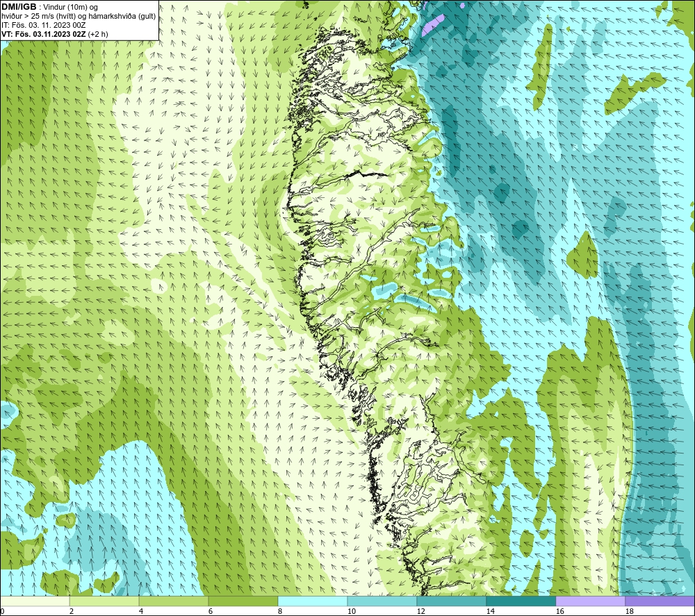
Task: Click the scale label '18'
Action: pyautogui.click(x=630, y=612)
